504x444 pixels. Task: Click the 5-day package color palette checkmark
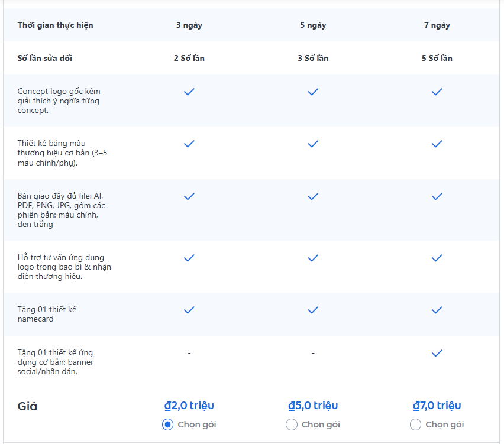point(313,144)
